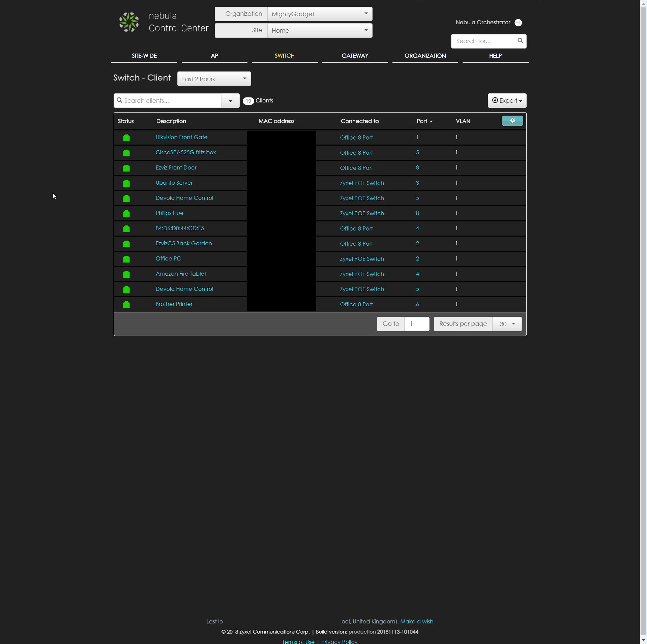Viewport: 647px width, 644px height.
Task: Expand the Last 2 hours time range dropdown
Action: (x=214, y=79)
